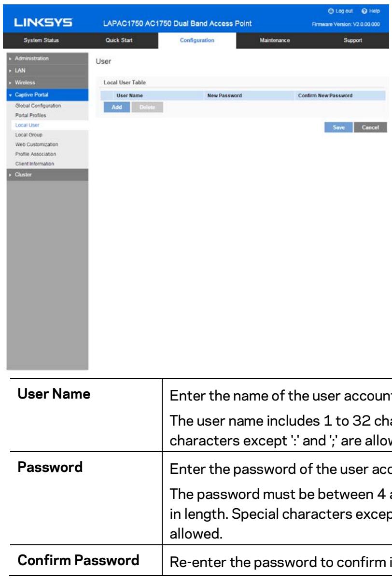The width and height of the screenshot is (392, 581).
Task: Navigate to Local Group
Action: coord(28,135)
